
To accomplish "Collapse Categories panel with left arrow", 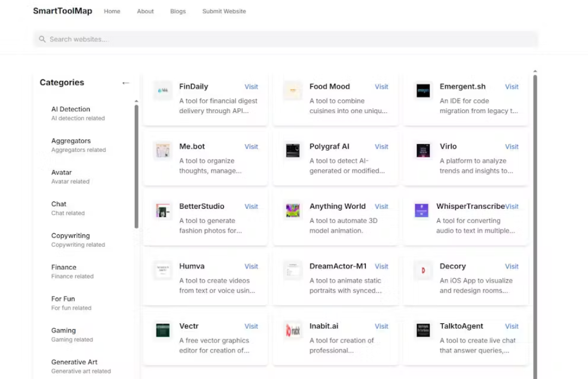I will click(126, 83).
